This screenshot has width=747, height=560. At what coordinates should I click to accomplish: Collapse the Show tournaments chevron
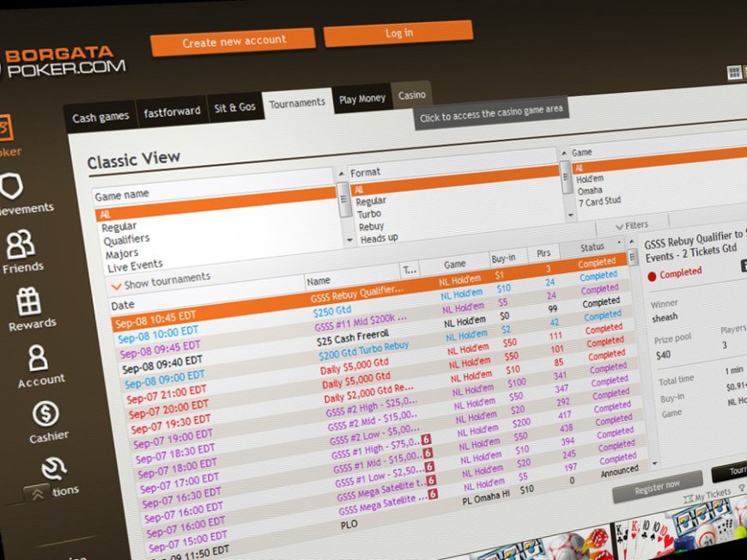tap(115, 286)
